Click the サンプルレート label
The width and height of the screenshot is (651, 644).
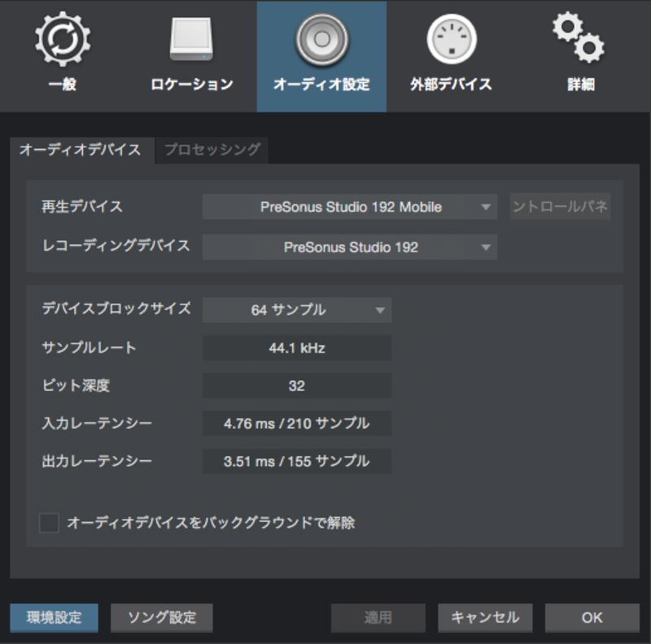pyautogui.click(x=90, y=348)
